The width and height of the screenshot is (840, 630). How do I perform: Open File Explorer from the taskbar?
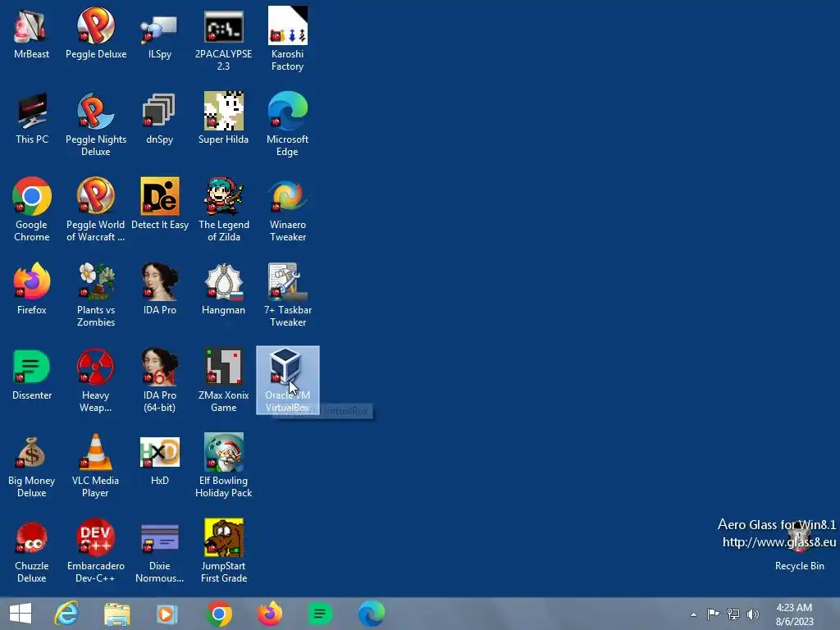pos(116,614)
